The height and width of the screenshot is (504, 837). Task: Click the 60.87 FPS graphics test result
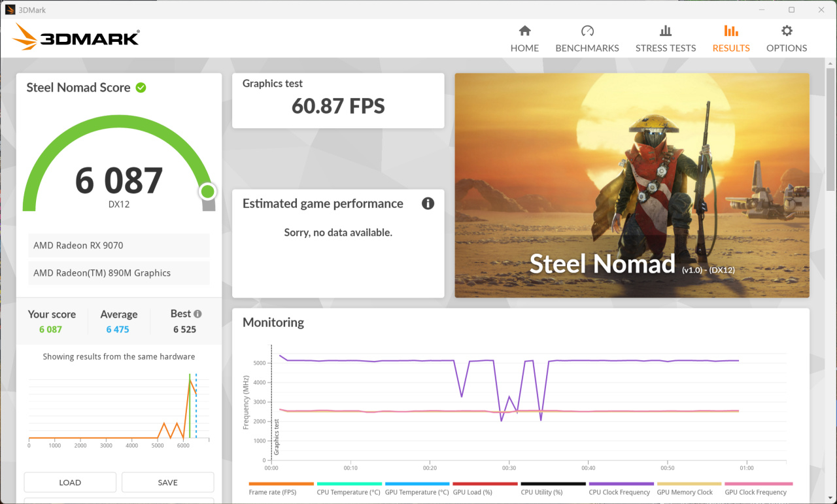[x=338, y=106]
